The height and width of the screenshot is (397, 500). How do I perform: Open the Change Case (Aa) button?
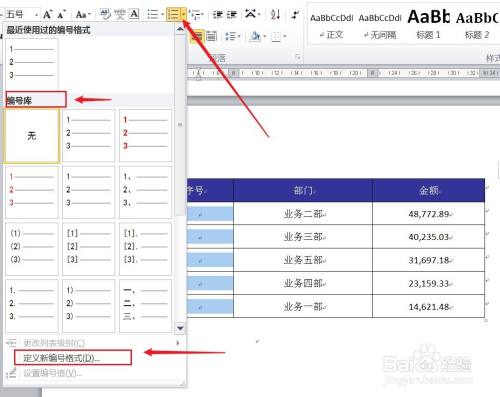[83, 14]
